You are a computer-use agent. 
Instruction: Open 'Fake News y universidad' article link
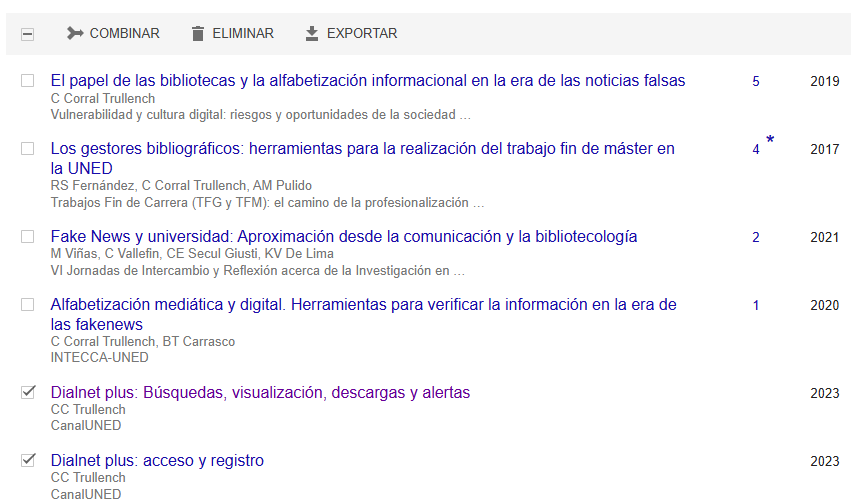(344, 237)
